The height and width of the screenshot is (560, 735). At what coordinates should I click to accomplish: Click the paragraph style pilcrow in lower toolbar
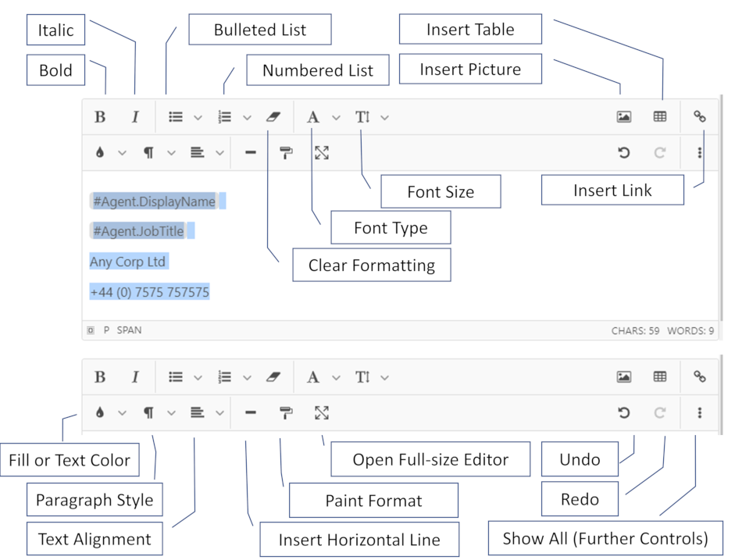(x=148, y=412)
